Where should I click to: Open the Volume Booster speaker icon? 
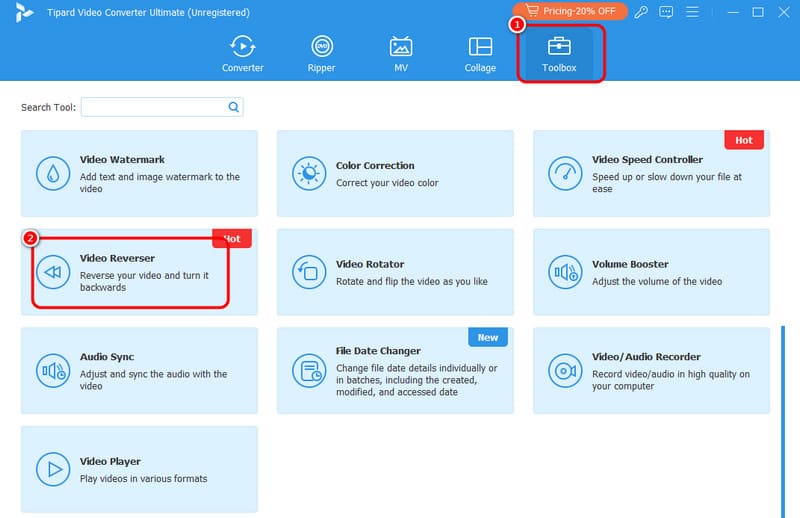[x=565, y=272]
